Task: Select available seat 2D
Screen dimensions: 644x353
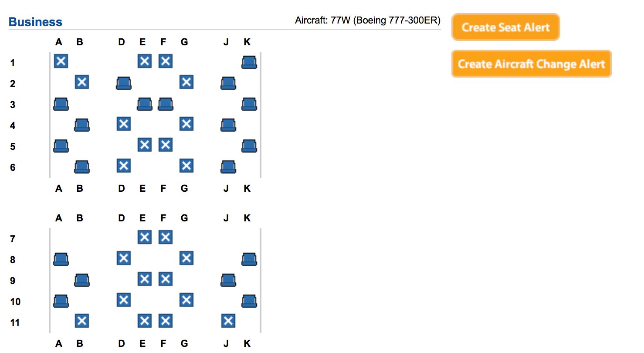Action: point(124,83)
